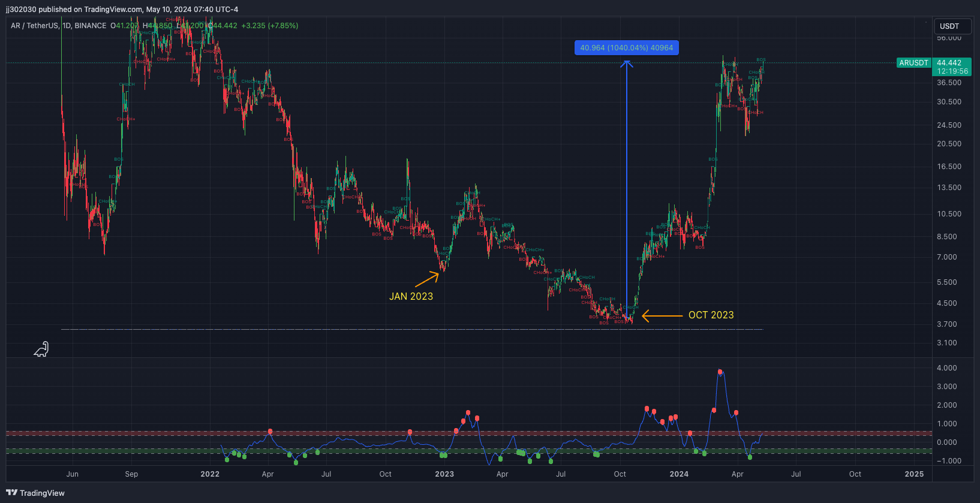Select the blue 40.964 (1040.04%) measure label
The width and height of the screenshot is (980, 503).
tap(627, 48)
